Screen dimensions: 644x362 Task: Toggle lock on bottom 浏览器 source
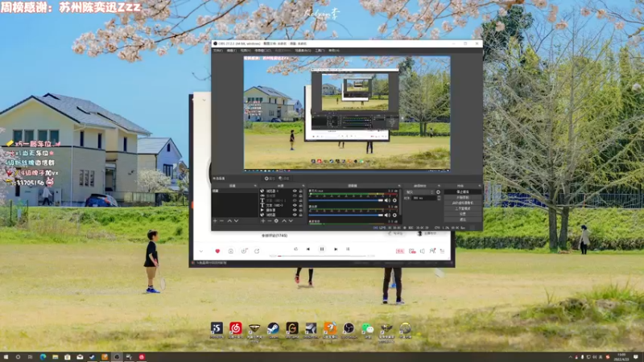[x=300, y=215]
